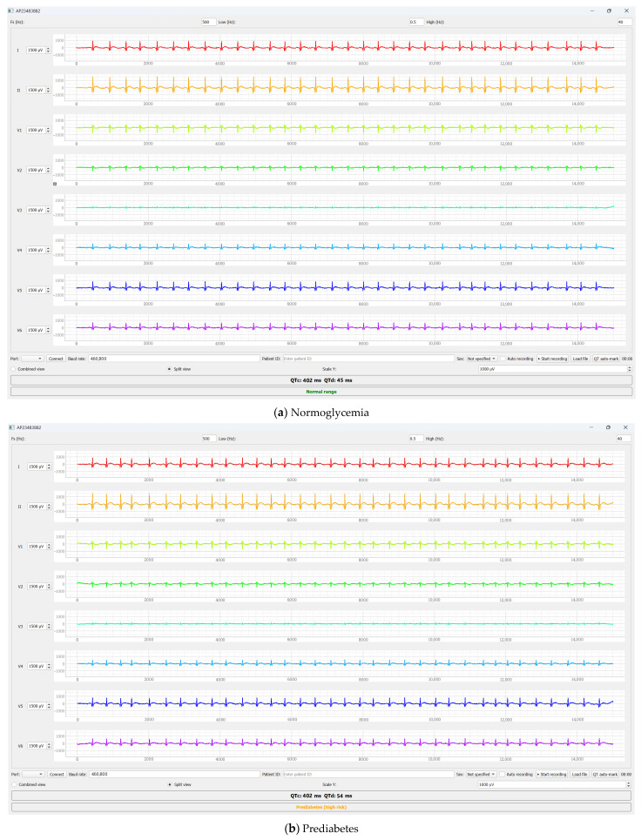This screenshot has height=840, width=641.
Task: Check Combined view in the Normoglycemia window
Action: 13,369
